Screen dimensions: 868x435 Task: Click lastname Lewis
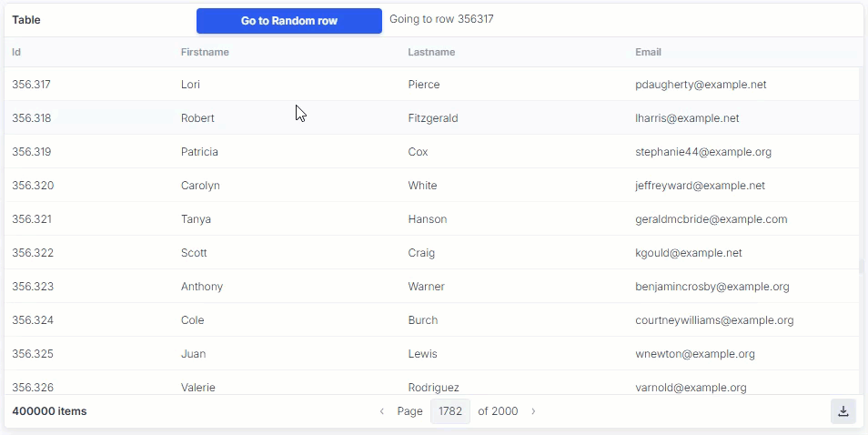coord(422,354)
